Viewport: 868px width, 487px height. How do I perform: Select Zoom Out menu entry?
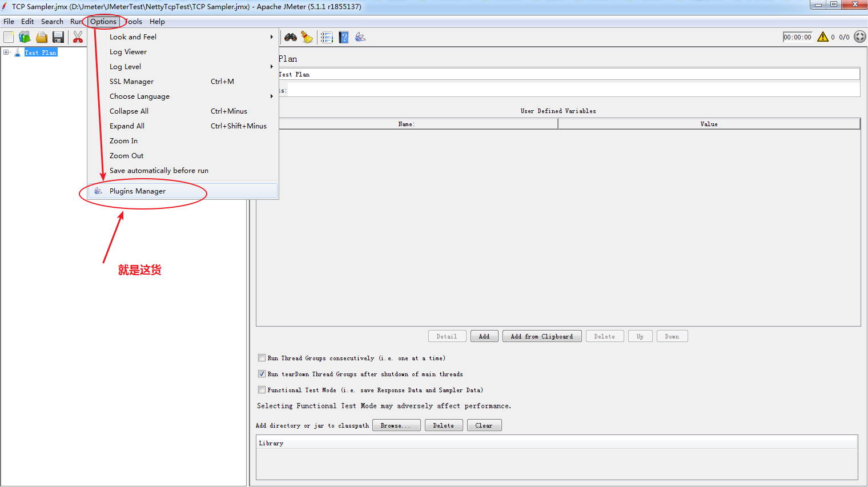[x=183, y=156]
